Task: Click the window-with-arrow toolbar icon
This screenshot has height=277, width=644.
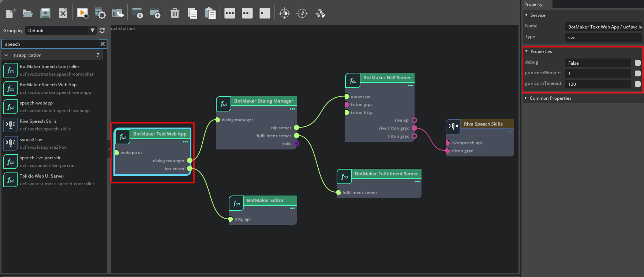Action: coord(118,14)
